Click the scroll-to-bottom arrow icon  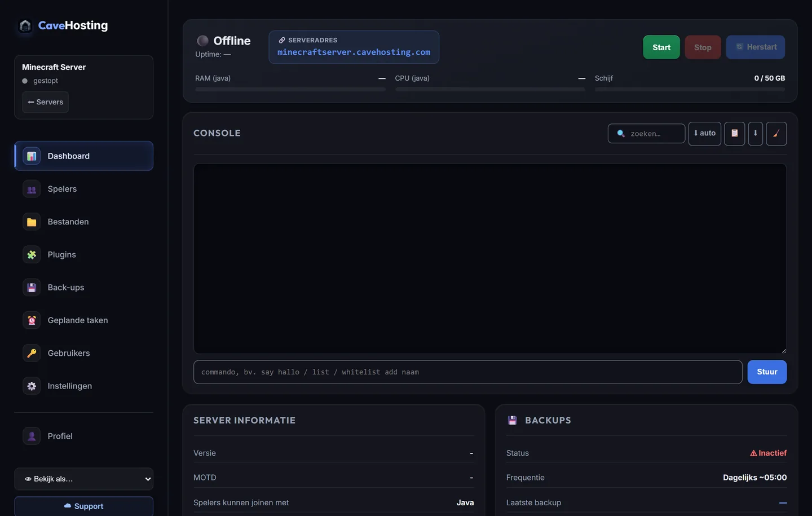[x=756, y=134]
